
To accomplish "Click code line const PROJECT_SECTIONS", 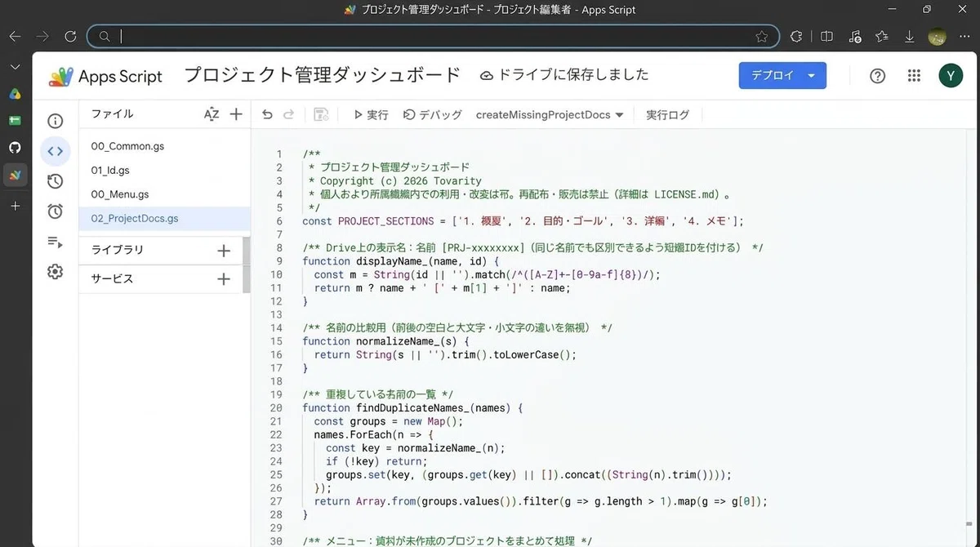I will coord(523,221).
